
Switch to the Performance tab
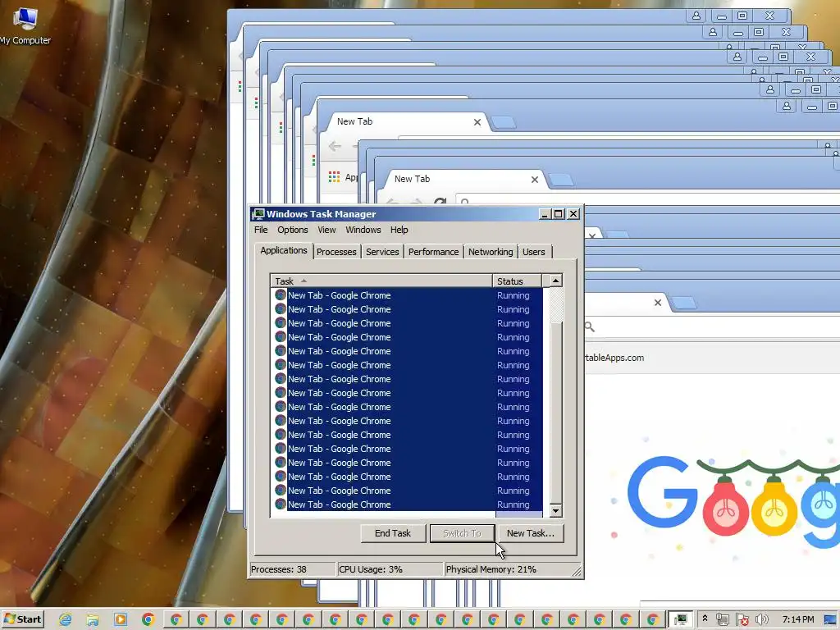pyautogui.click(x=433, y=252)
